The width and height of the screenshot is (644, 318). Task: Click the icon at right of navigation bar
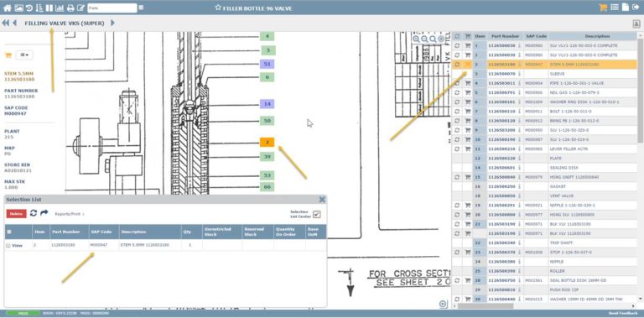[x=636, y=23]
